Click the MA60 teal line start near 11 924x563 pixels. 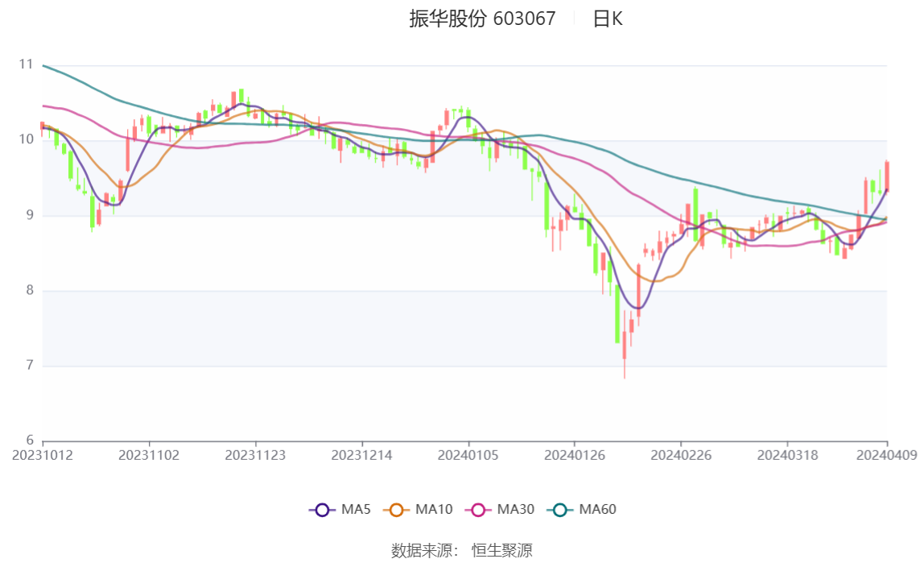click(44, 65)
